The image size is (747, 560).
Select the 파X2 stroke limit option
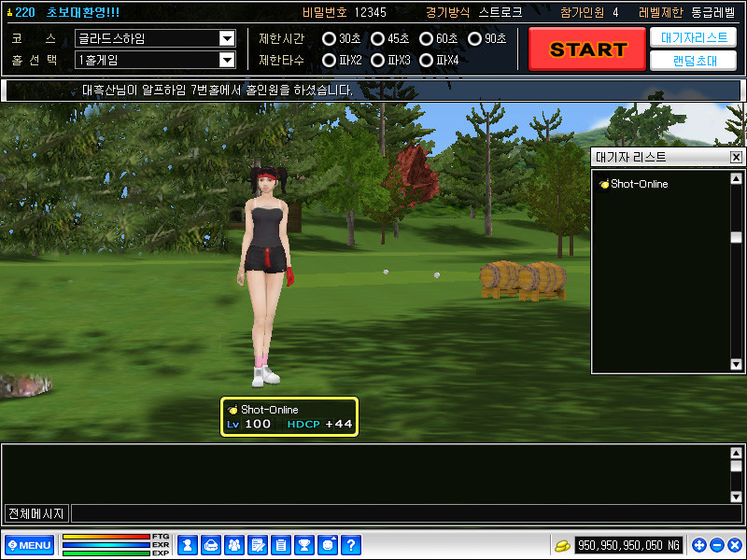coord(329,60)
